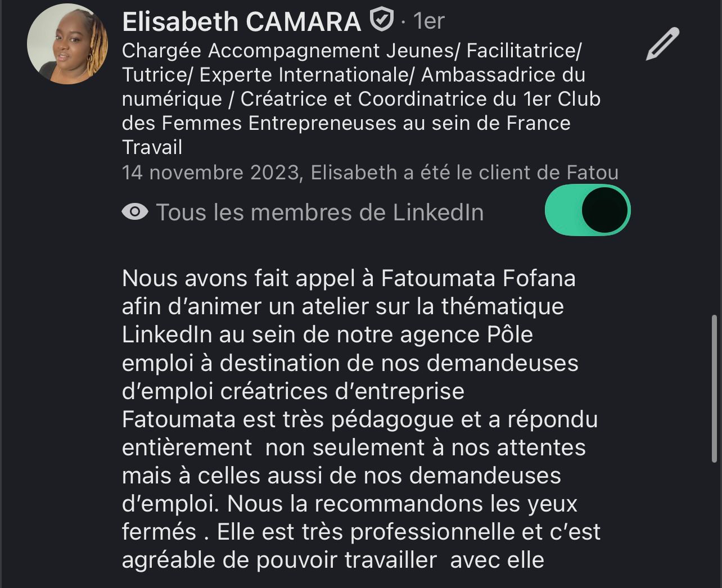Click the pencil icon to edit the recommendation
This screenshot has height=588, width=722.
pyautogui.click(x=662, y=44)
